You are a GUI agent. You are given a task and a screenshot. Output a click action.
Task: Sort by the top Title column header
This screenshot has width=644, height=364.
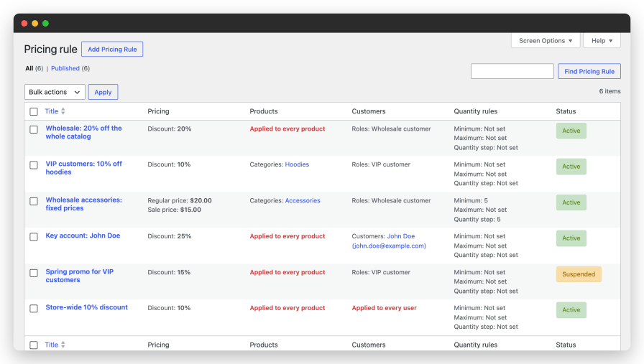51,111
